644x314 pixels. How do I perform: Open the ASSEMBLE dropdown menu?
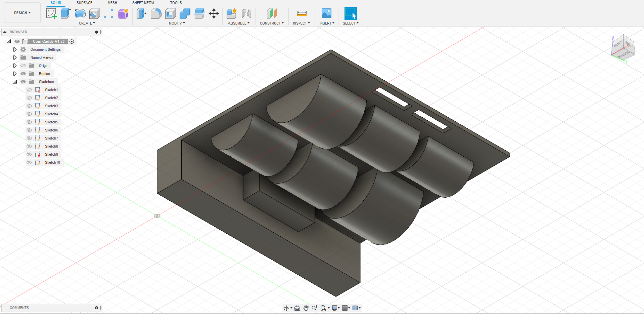click(x=239, y=23)
